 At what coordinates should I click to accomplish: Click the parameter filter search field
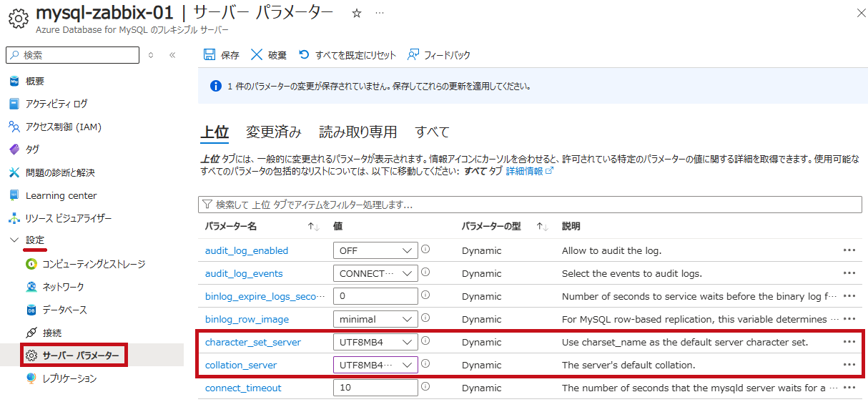[530, 205]
